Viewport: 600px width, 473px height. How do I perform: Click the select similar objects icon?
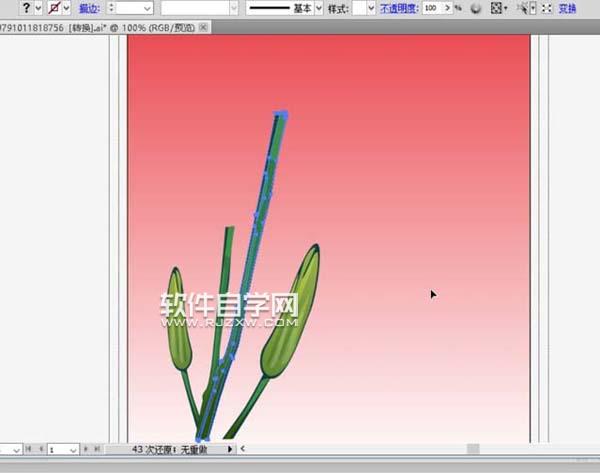pos(522,8)
